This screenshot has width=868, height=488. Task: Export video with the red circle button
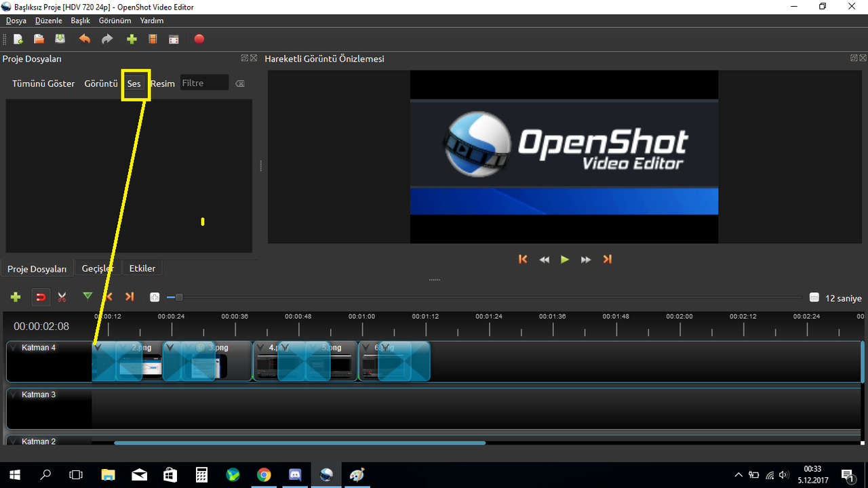point(199,39)
